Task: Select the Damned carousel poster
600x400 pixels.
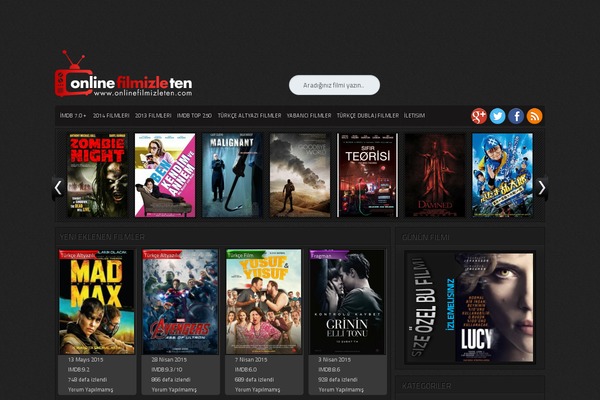Action: tap(435, 175)
